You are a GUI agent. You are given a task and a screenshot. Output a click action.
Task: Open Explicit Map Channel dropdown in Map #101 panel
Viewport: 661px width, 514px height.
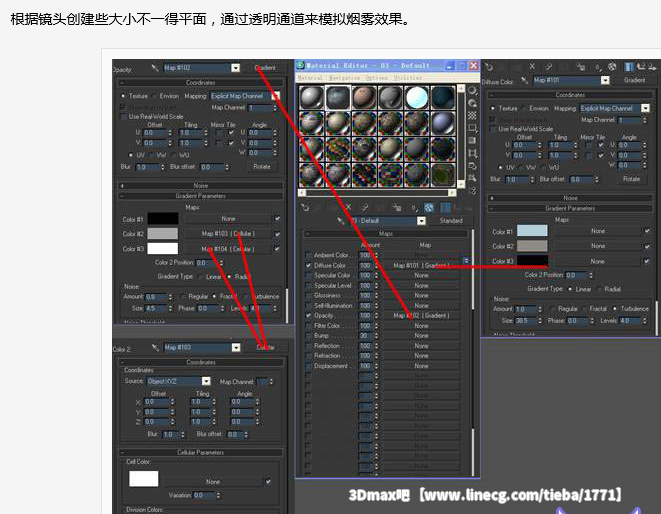[645, 108]
